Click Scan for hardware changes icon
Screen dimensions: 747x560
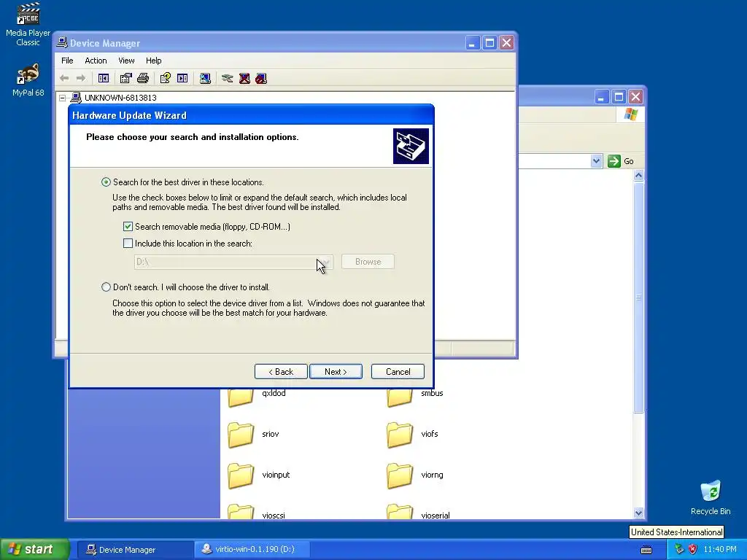point(205,78)
